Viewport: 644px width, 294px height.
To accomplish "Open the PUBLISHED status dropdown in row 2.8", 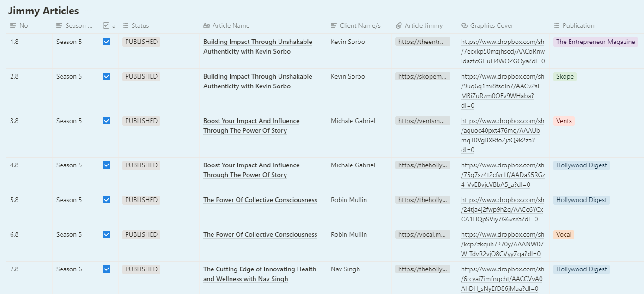I will click(x=141, y=77).
